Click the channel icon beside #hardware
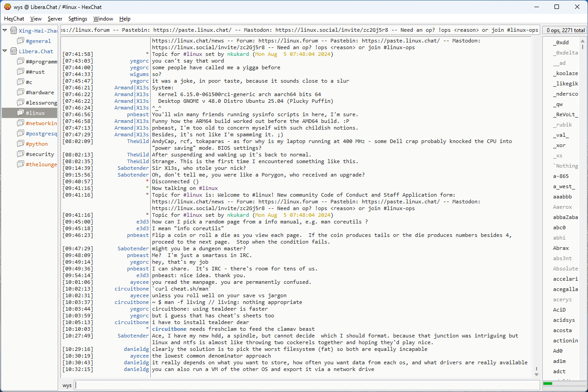This screenshot has height=392, width=588. click(21, 93)
